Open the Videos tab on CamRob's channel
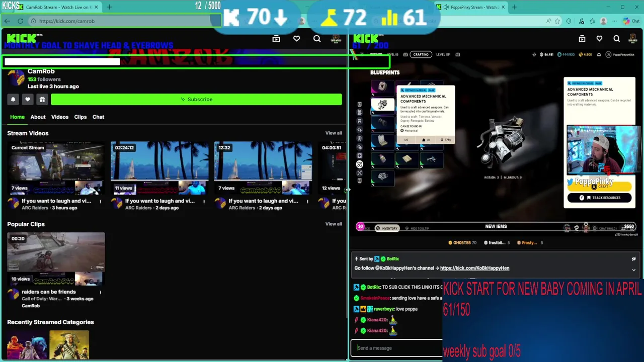Viewport: 644px width, 362px height. (x=59, y=117)
